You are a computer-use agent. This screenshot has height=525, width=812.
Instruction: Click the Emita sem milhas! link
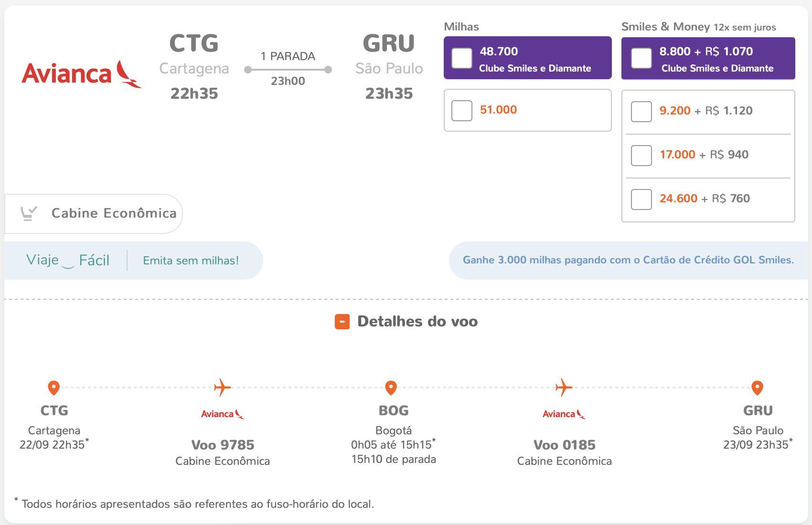(191, 261)
